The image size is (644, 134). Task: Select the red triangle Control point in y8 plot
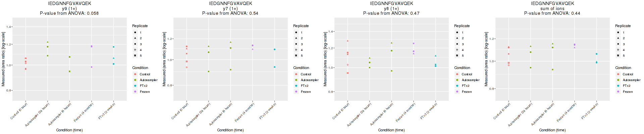[347, 41]
